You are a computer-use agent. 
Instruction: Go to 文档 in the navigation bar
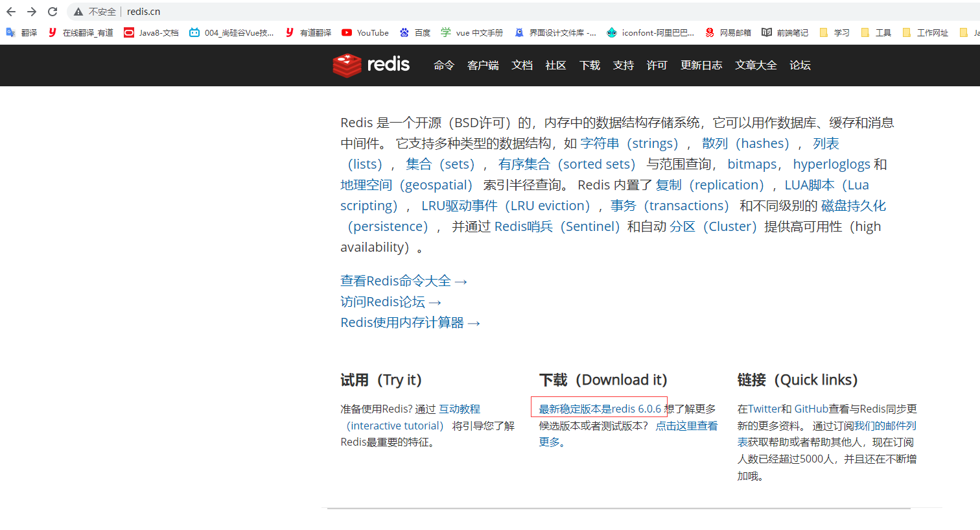click(522, 65)
